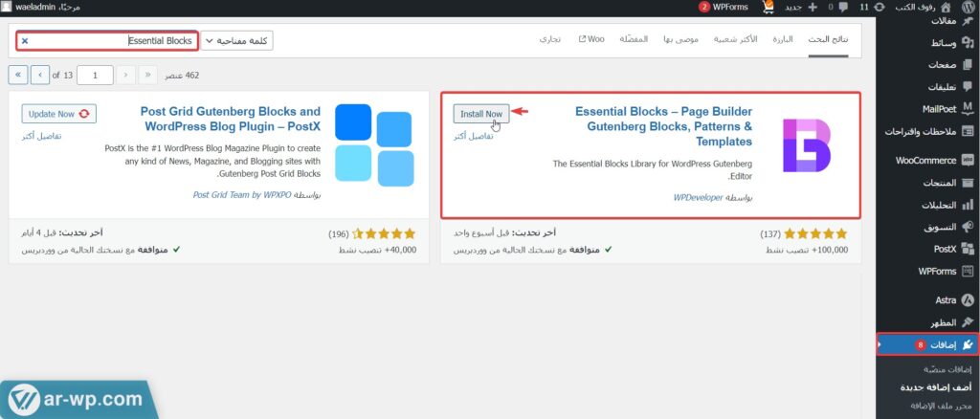
Task: Click the Essential Blocks search field
Action: click(x=107, y=40)
